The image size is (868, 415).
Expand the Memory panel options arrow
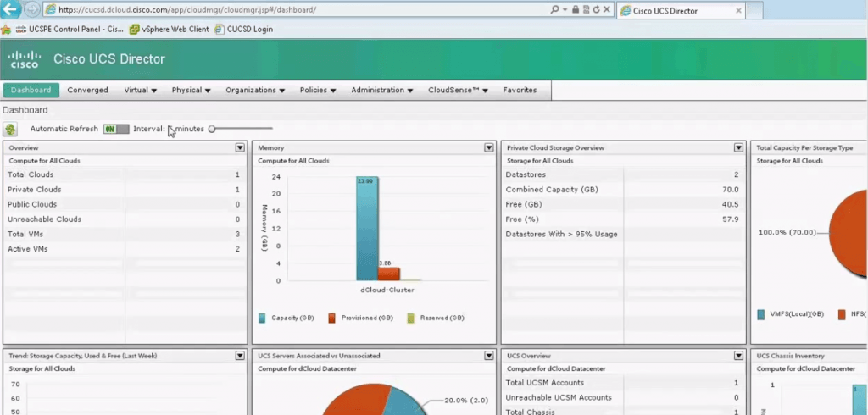489,147
